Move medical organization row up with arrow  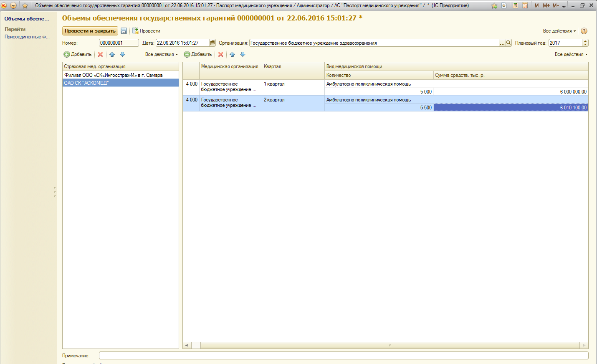pos(232,55)
